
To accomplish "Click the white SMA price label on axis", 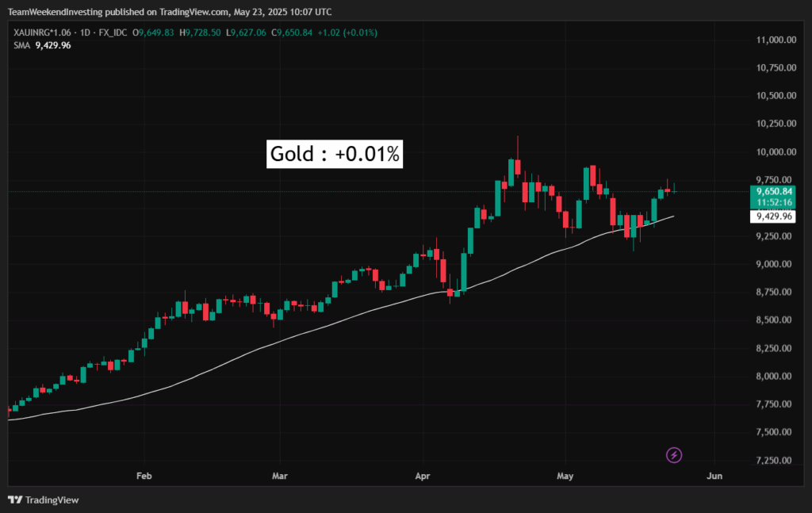I will pyautogui.click(x=773, y=216).
